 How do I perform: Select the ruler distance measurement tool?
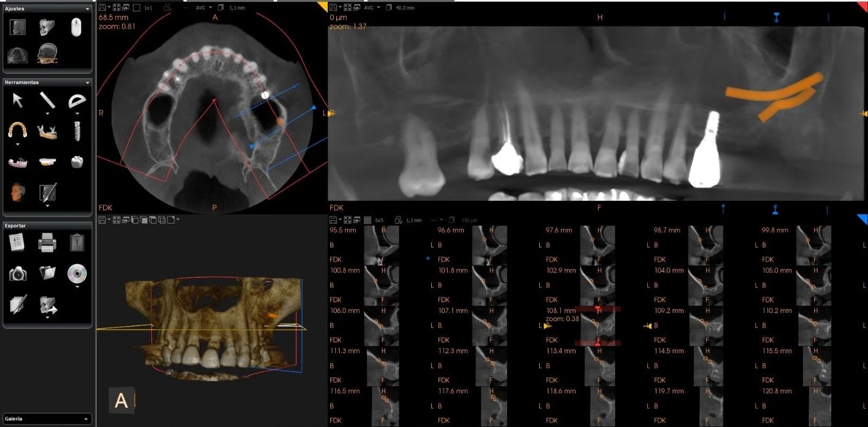tap(47, 100)
